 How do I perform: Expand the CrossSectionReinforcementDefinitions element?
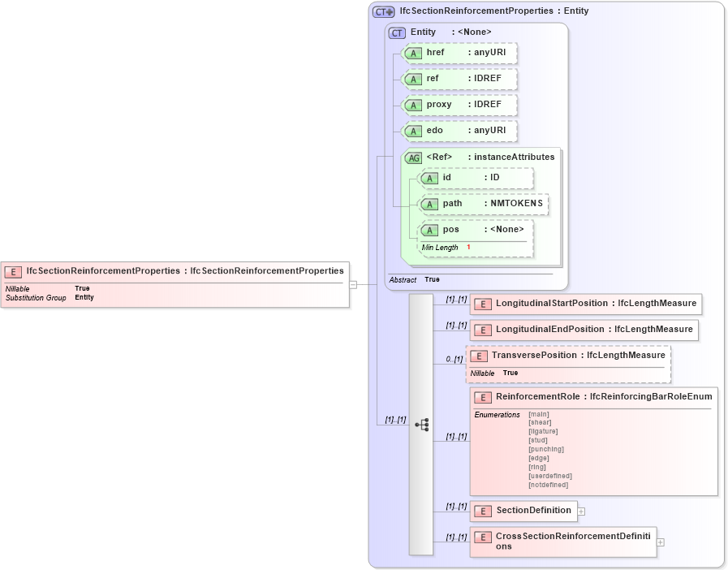coord(660,542)
